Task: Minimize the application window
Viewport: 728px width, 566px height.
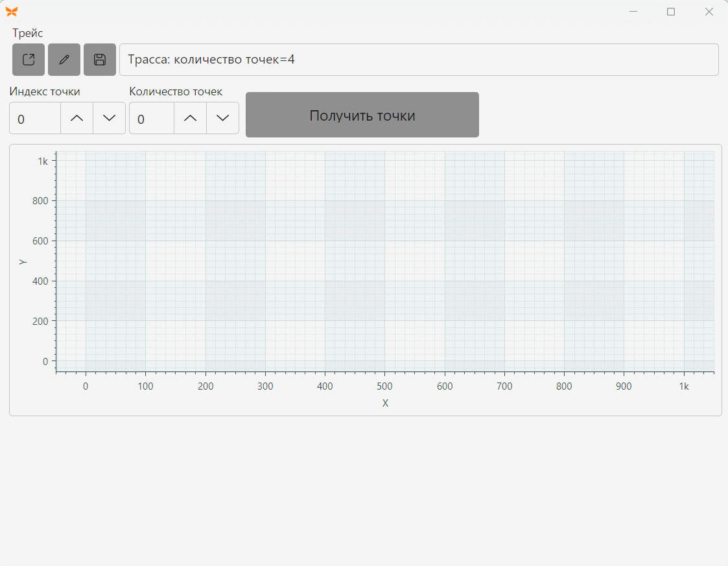Action: pyautogui.click(x=633, y=12)
